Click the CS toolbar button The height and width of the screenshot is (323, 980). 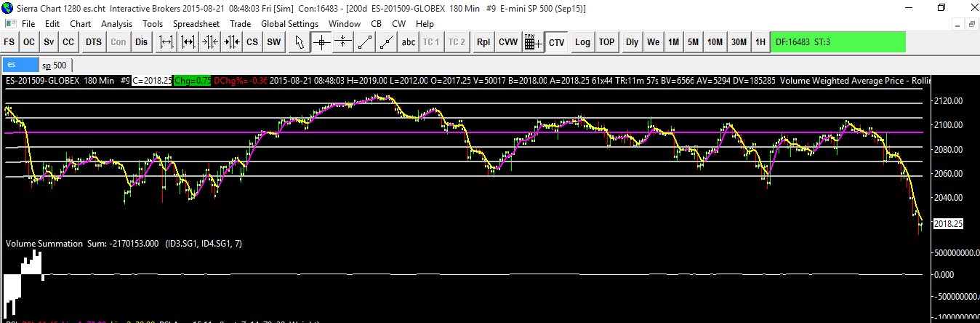pyautogui.click(x=252, y=42)
